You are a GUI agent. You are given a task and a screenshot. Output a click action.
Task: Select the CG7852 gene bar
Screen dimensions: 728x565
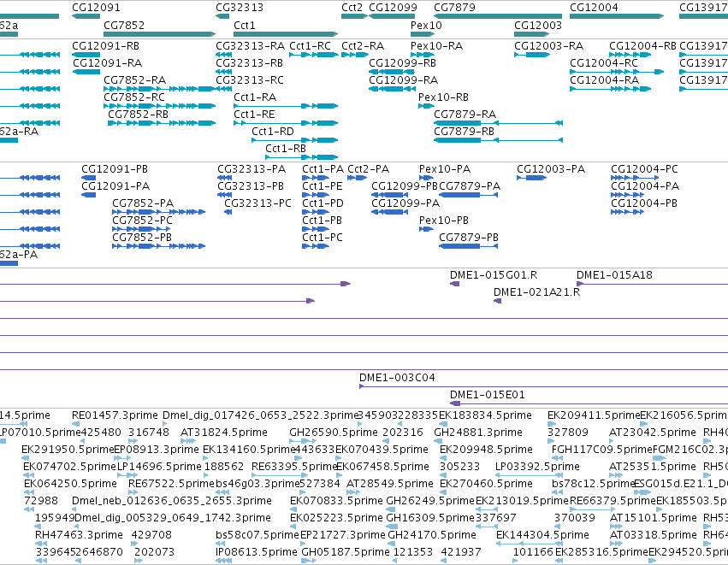coord(159,34)
